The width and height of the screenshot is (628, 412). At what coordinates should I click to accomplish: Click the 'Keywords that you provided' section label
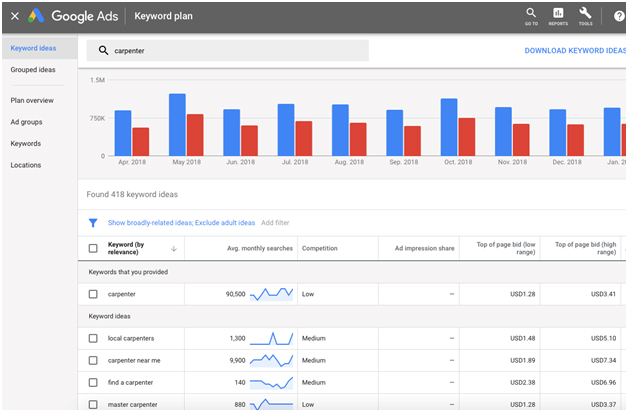click(x=128, y=272)
